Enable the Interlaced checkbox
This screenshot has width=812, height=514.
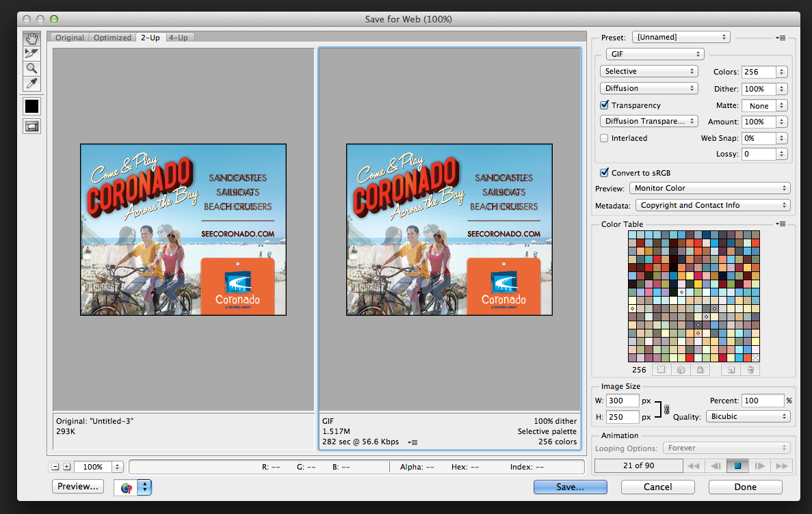coord(604,138)
